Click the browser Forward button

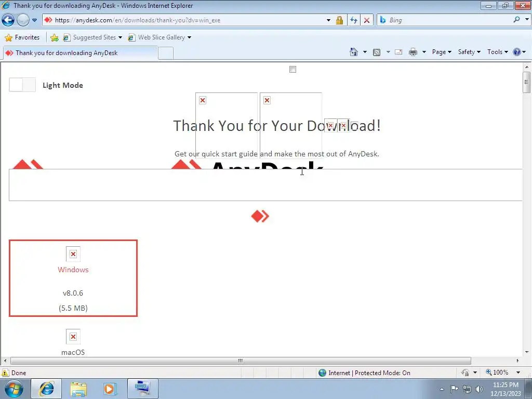23,20
